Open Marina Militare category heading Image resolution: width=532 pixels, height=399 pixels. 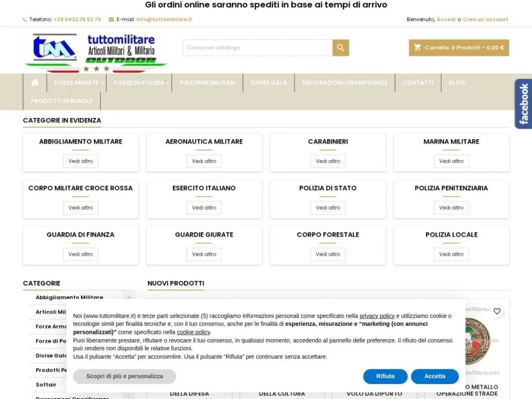click(451, 141)
